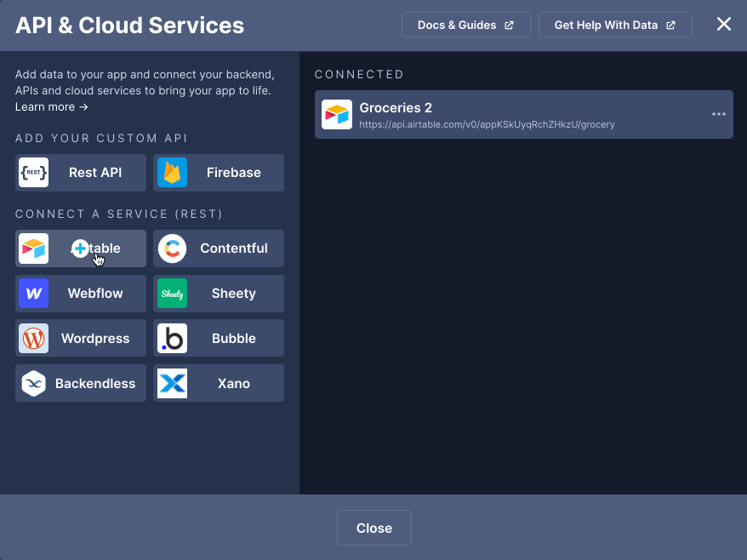Click the Wordpress logo icon
This screenshot has height=560, width=747.
33,339
